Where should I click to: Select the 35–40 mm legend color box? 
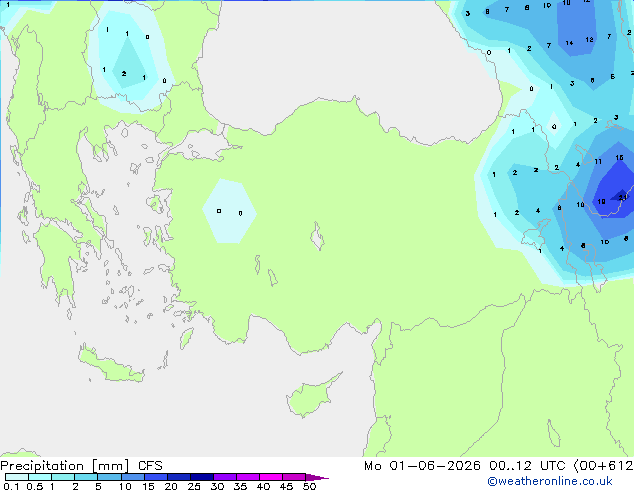pyautogui.click(x=248, y=477)
